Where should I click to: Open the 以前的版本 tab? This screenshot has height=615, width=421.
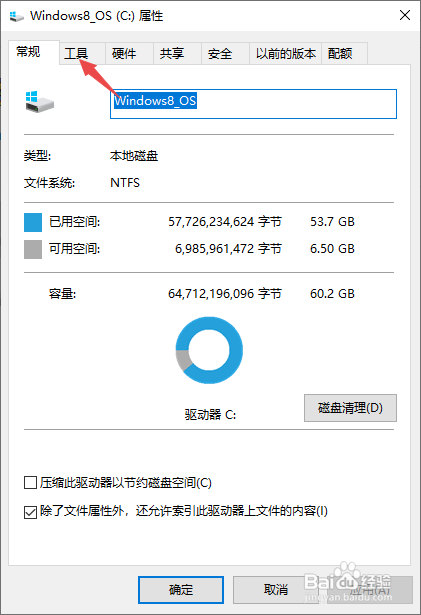285,53
